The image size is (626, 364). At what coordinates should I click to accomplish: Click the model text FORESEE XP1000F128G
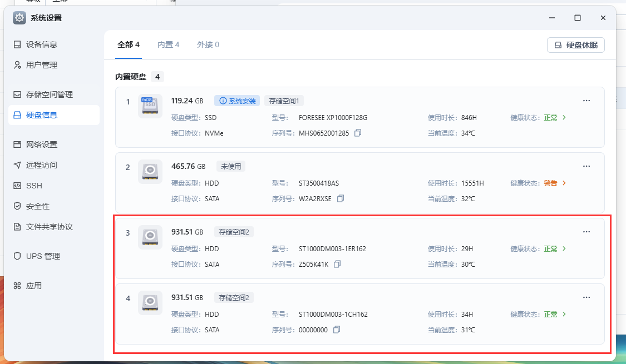(x=333, y=118)
